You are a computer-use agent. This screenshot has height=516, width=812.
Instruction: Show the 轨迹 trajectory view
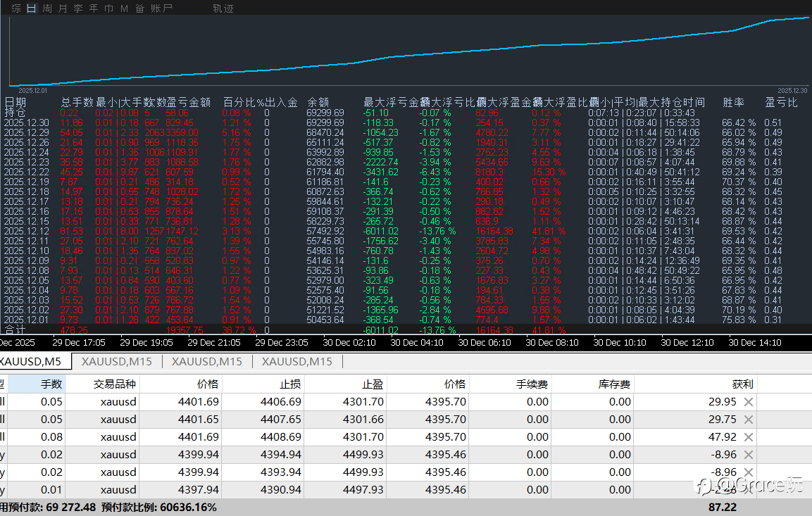[x=223, y=8]
